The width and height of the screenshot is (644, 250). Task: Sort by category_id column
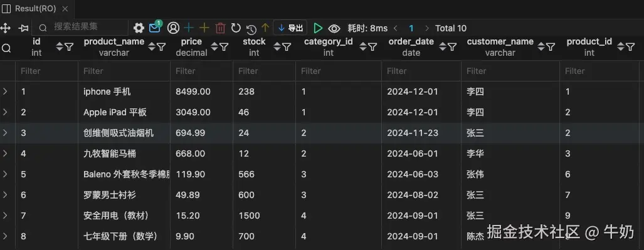click(x=362, y=47)
